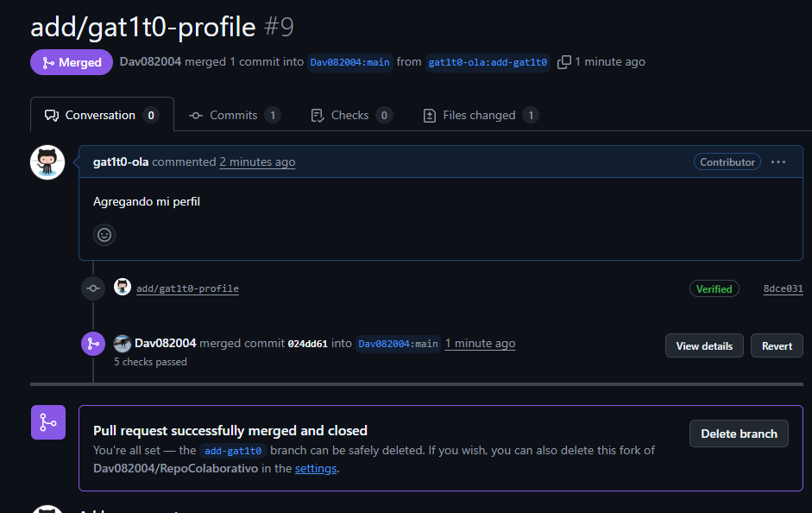812x513 pixels.
Task: Click gat1t0-ola's avatar beside the comment
Action: pyautogui.click(x=47, y=162)
